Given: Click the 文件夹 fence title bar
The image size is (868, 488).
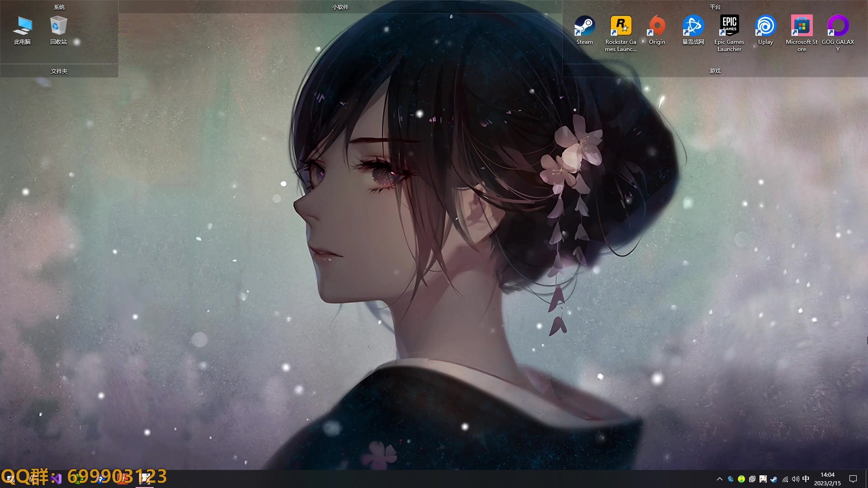Looking at the screenshot, I should coord(59,71).
